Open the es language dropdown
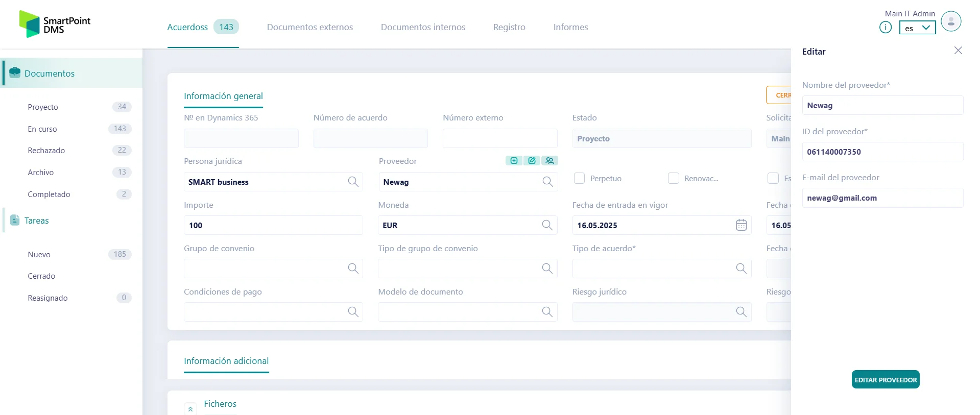The image size is (980, 415). tap(917, 28)
